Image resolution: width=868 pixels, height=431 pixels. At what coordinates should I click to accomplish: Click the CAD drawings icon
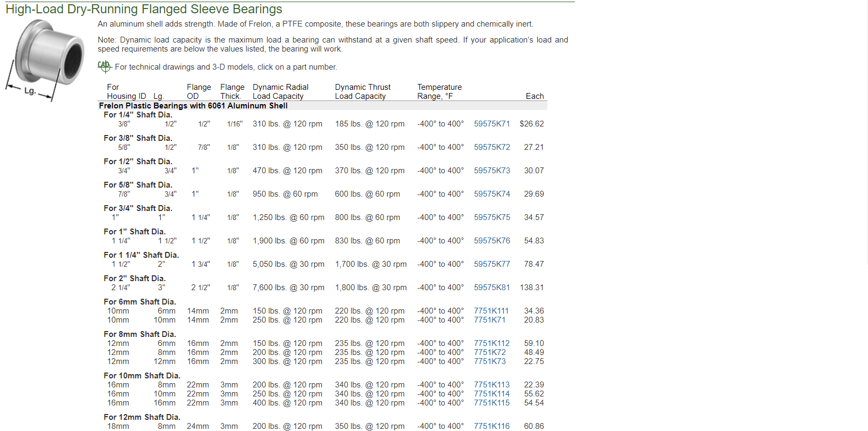(104, 66)
